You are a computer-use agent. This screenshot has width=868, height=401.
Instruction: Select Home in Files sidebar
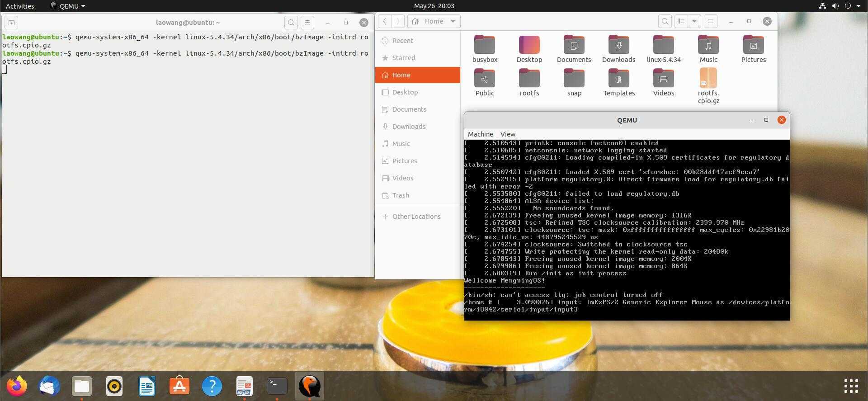pyautogui.click(x=418, y=75)
